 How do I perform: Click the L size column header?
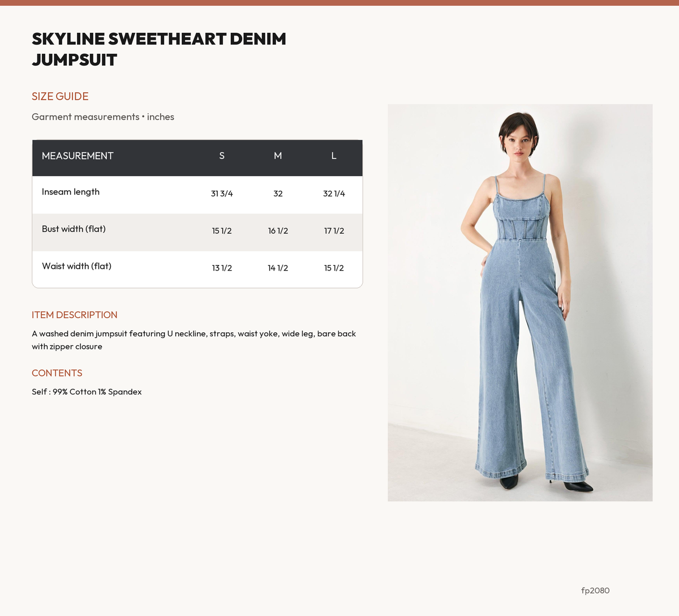pos(334,156)
